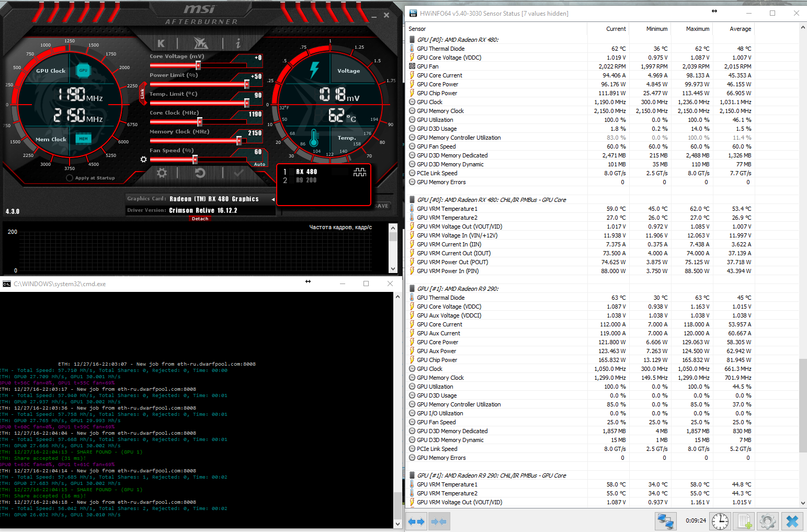Open Afterburner Kombustor stress test (K icon)
Screen dimensions: 807x532
point(161,43)
